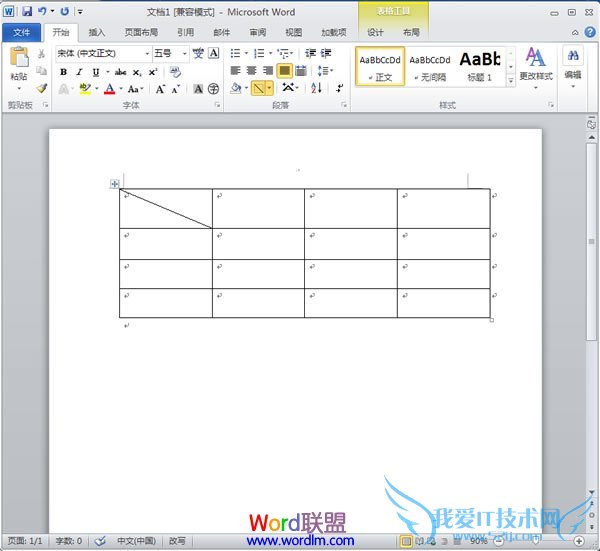
Task: Toggle subscript x₂
Action: pyautogui.click(x=137, y=72)
